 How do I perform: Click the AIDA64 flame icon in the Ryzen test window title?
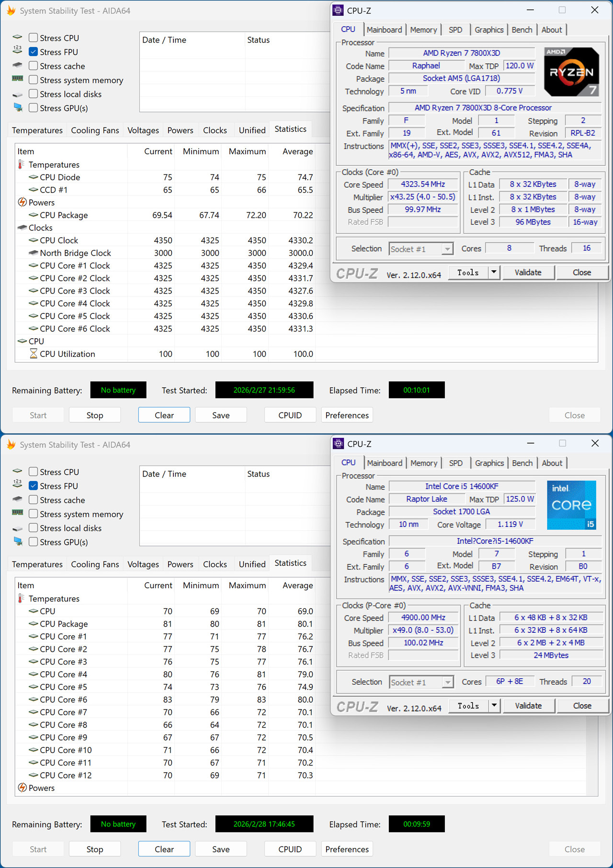pos(11,10)
